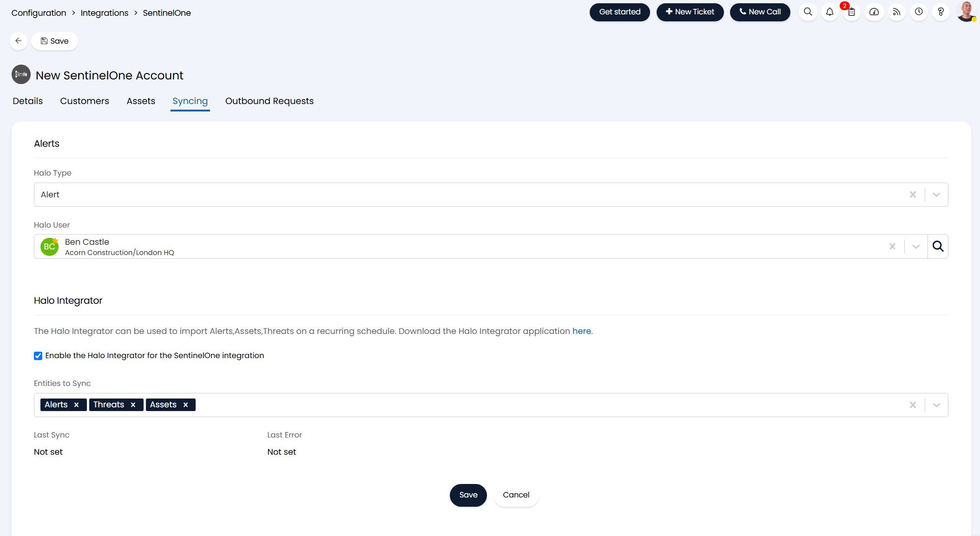980x536 pixels.
Task: Open the clipboard icon with red badge
Action: 851,12
